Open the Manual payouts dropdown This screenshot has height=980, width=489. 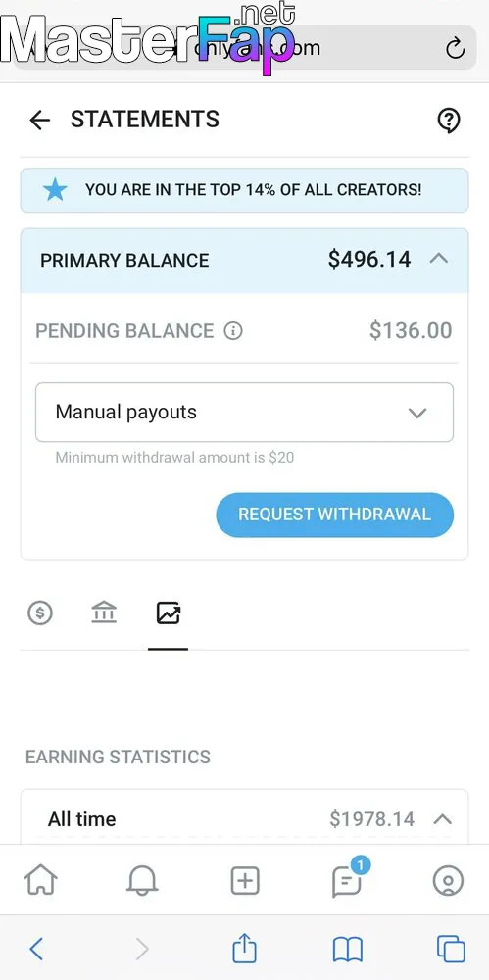click(x=245, y=413)
